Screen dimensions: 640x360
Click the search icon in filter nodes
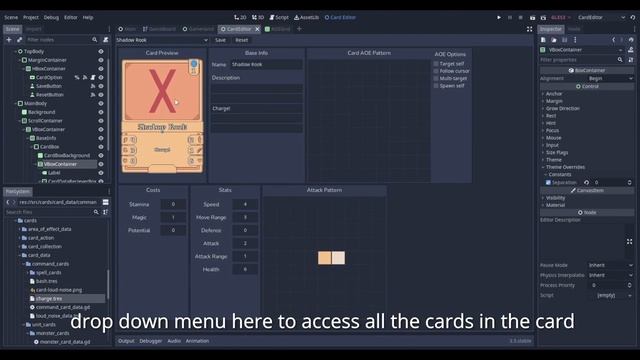point(95,40)
